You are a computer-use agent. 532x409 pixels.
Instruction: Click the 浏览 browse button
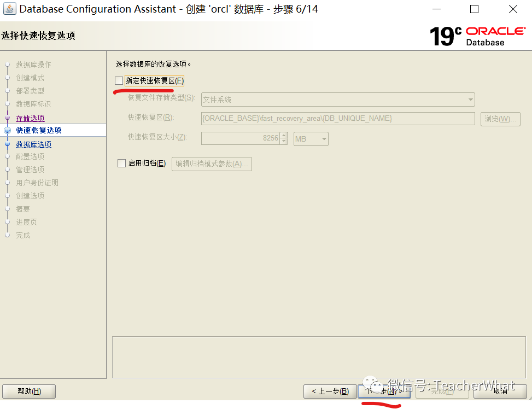pos(500,119)
